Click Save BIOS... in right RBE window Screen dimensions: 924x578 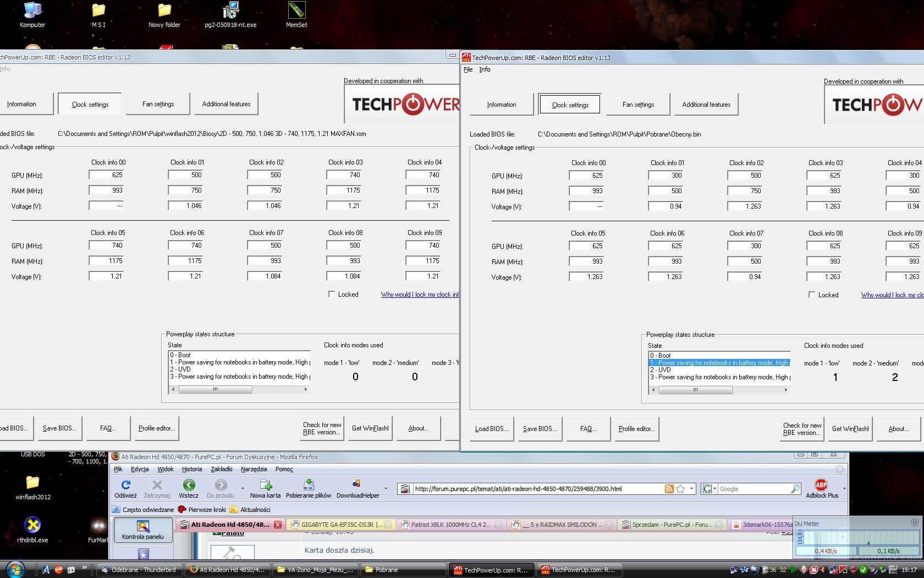point(540,428)
